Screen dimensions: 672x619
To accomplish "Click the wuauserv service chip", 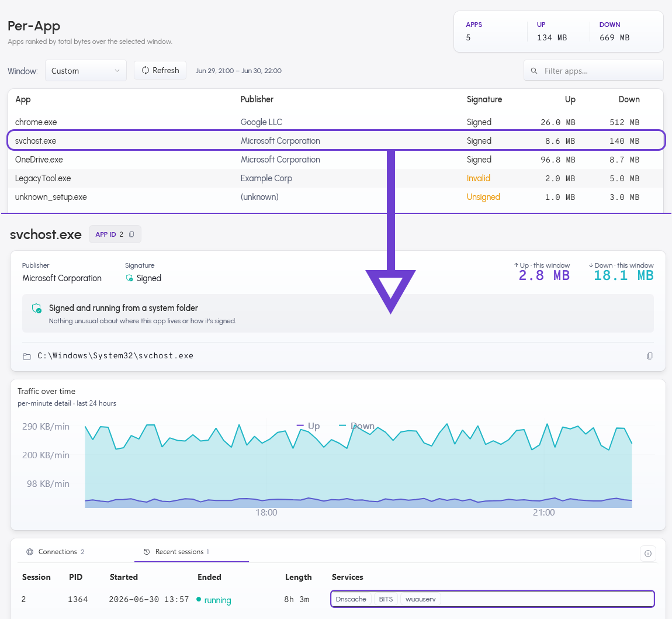I will pyautogui.click(x=420, y=599).
